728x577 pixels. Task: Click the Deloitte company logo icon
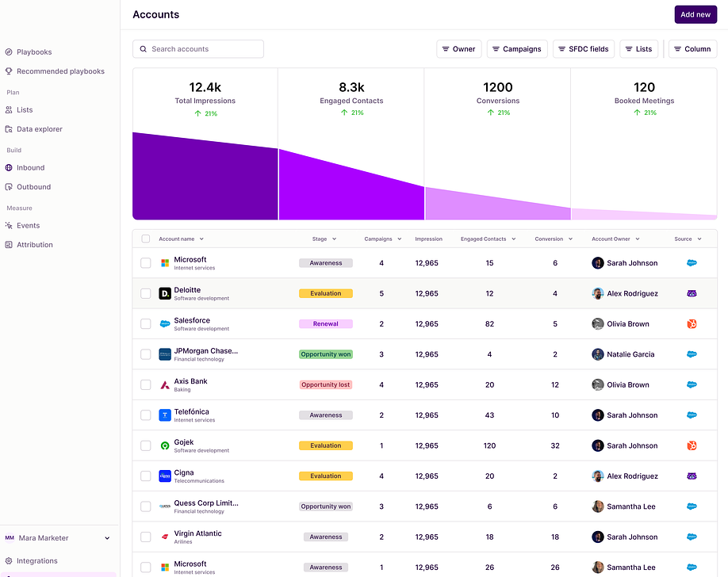(x=165, y=293)
